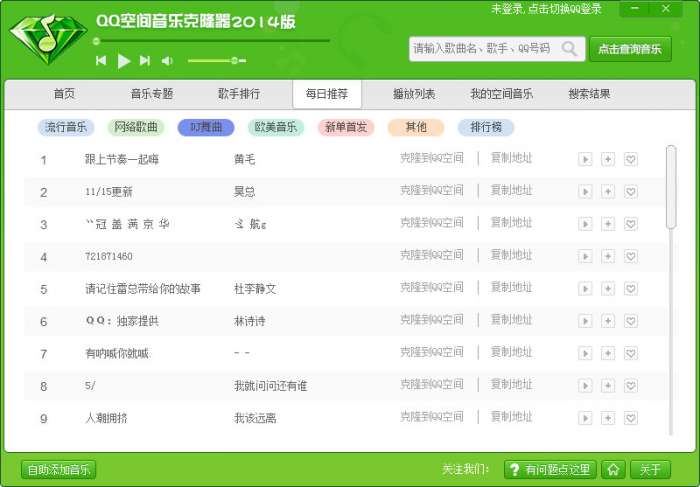
Task: Select the 网络歌曲 category pill
Action: pyautogui.click(x=136, y=127)
